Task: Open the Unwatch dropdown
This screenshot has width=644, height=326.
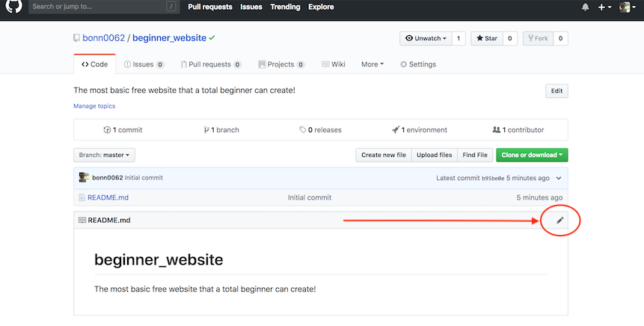Action: 425,38
